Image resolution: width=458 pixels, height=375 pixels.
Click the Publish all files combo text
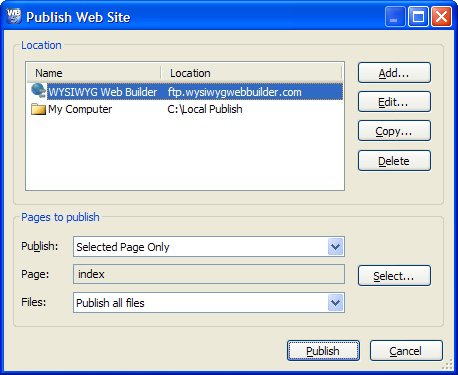coord(110,303)
